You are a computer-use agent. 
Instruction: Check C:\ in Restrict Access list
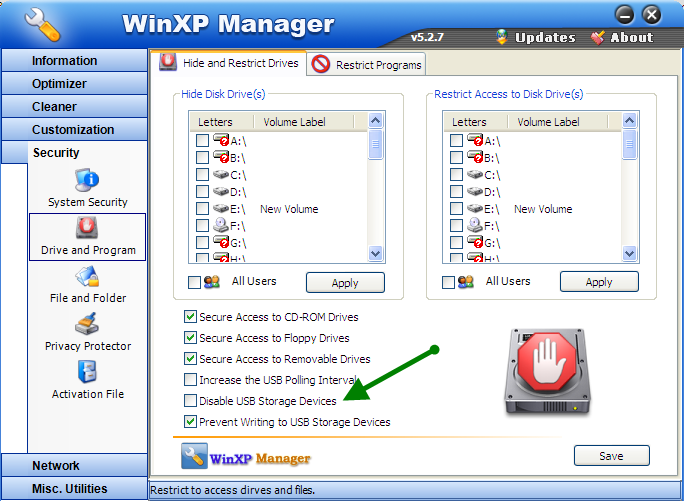coord(456,175)
